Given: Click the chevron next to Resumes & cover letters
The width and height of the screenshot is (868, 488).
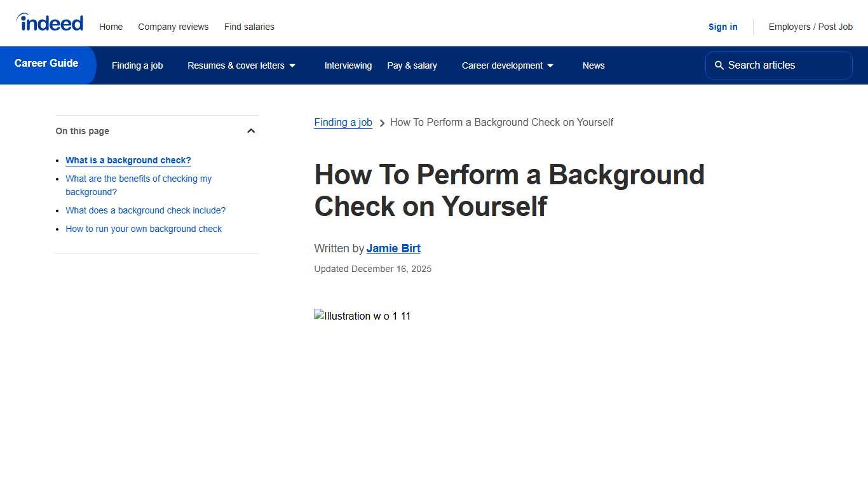Looking at the screenshot, I should click(x=292, y=65).
